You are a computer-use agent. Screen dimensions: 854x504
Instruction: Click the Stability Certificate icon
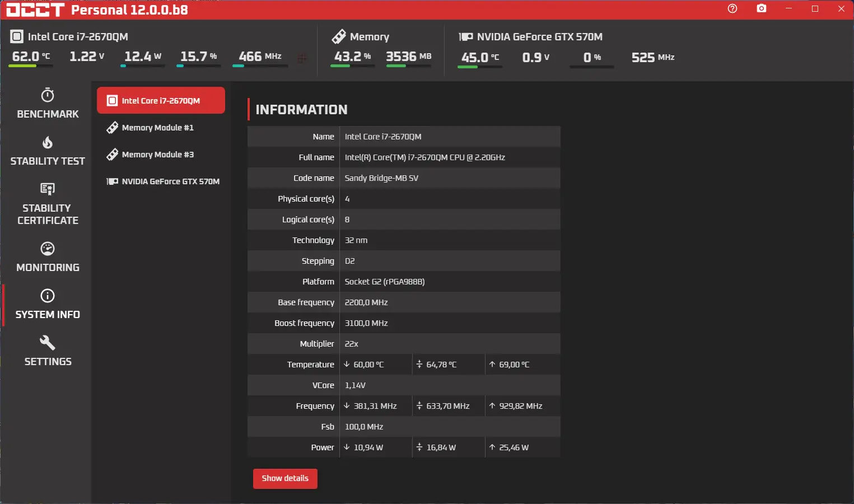[x=48, y=189]
